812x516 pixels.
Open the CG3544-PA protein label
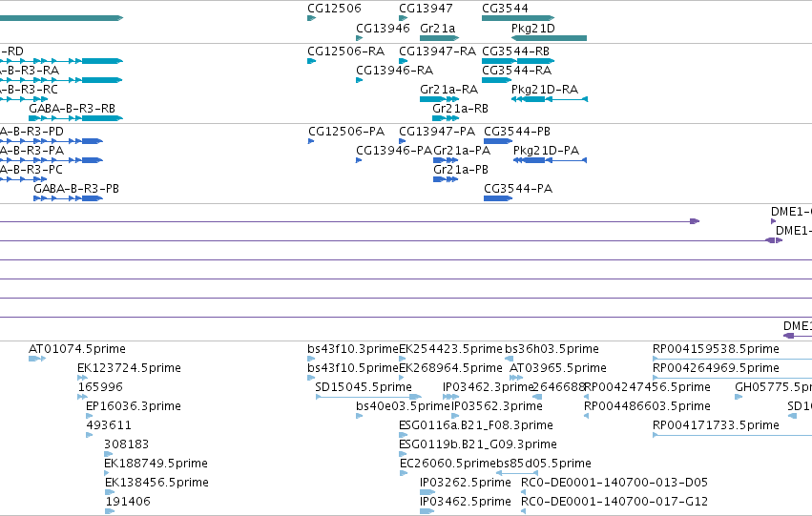[x=518, y=189]
